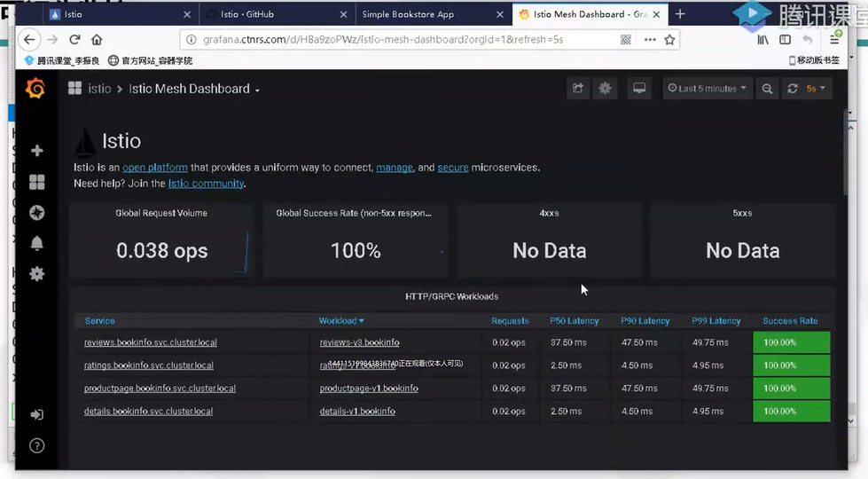Open details.bookinfo.svc.cluster.local service link
This screenshot has width=868, height=479.
(148, 412)
